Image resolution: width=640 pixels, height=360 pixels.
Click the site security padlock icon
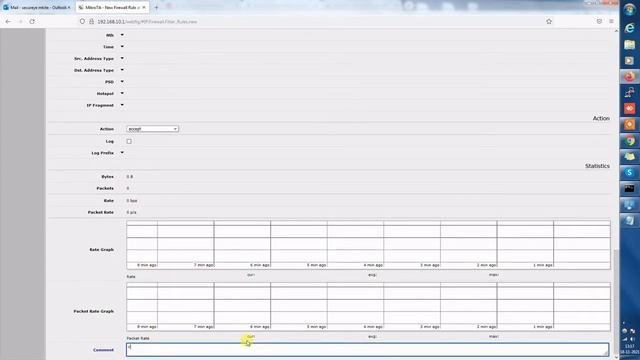point(91,21)
